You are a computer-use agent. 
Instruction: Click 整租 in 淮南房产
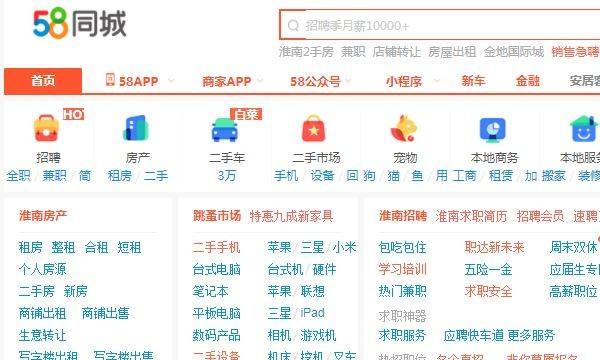63,248
